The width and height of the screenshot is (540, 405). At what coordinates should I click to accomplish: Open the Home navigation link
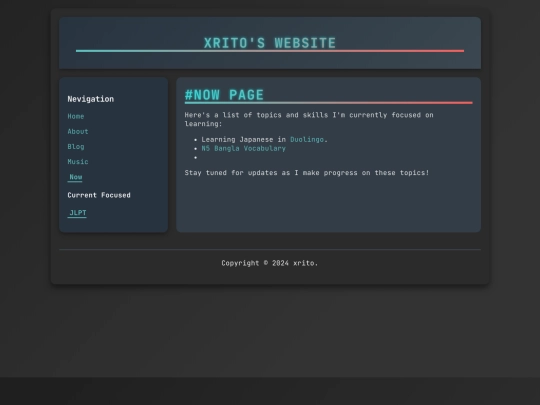76,116
